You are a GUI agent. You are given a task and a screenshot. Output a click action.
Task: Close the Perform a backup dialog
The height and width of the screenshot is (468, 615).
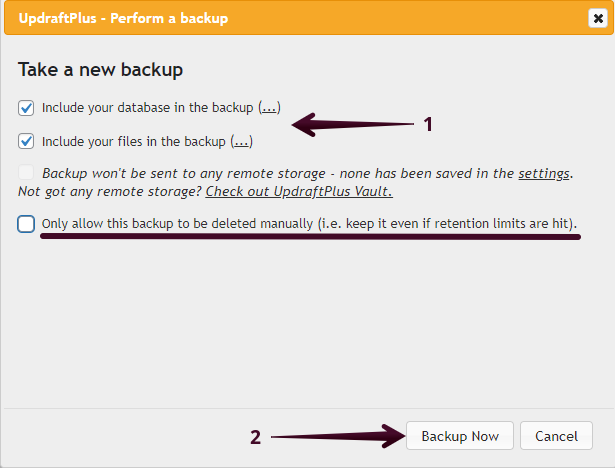[596, 18]
